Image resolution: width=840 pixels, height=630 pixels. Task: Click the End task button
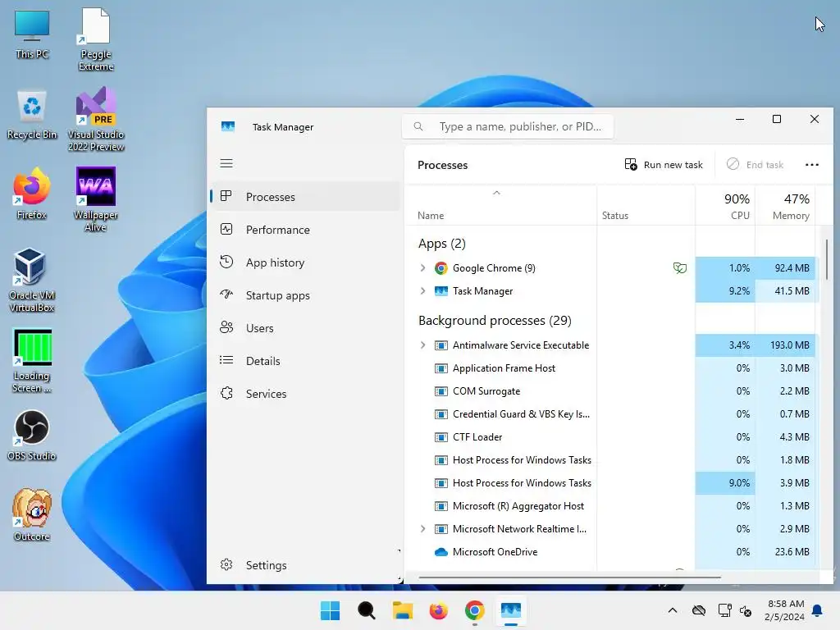coord(755,164)
